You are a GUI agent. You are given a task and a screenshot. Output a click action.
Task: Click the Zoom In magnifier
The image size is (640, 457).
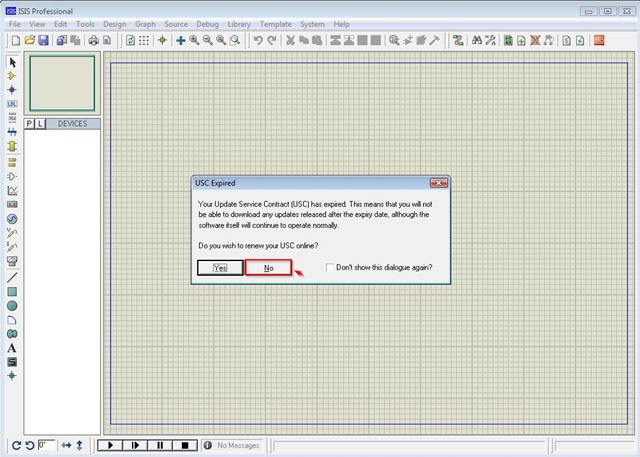click(x=194, y=40)
